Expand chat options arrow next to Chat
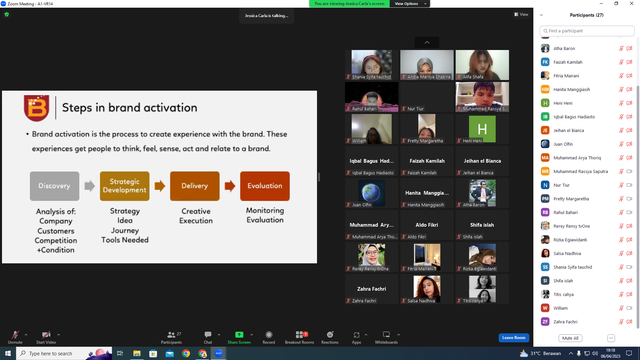The width and height of the screenshot is (640, 360). click(x=219, y=335)
